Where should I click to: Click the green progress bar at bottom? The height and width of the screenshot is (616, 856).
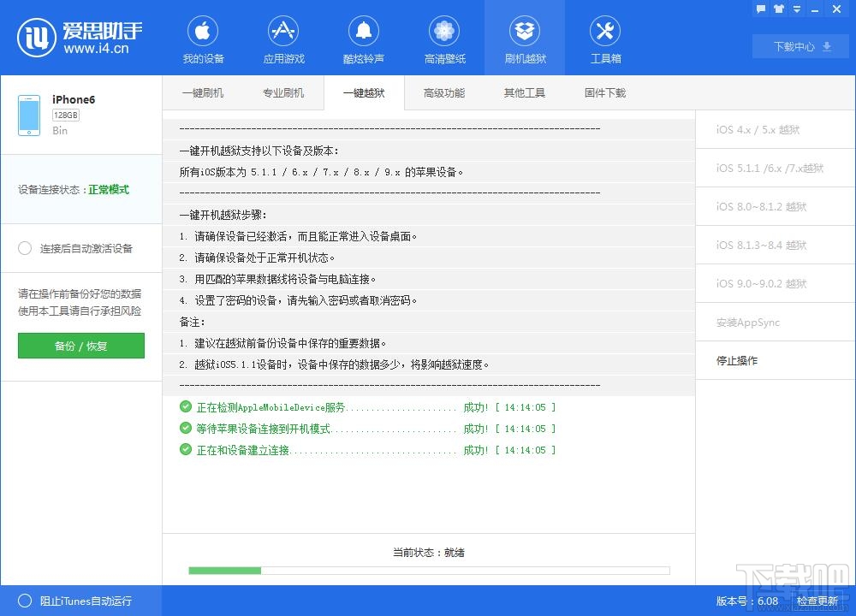[225, 571]
